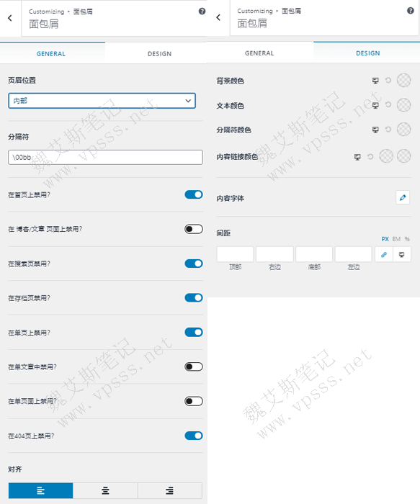This screenshot has height=504, width=420.
Task: Click the 分隔符 input field with \00bb
Action: (105, 157)
